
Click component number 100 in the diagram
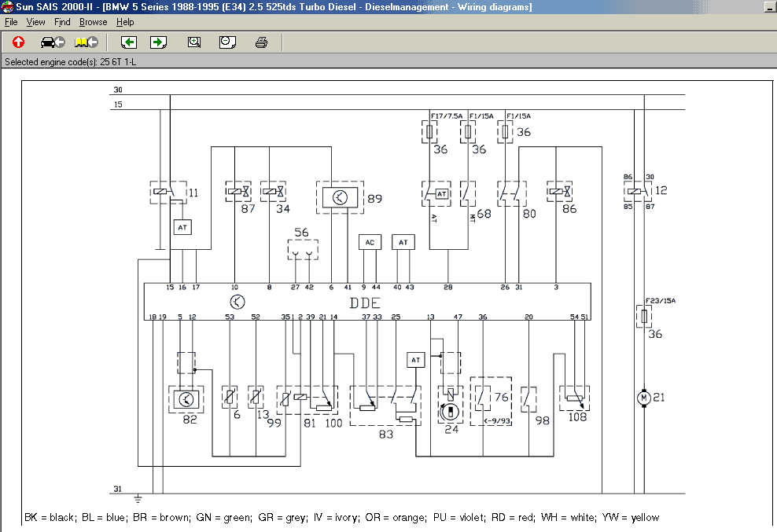pyautogui.click(x=333, y=424)
